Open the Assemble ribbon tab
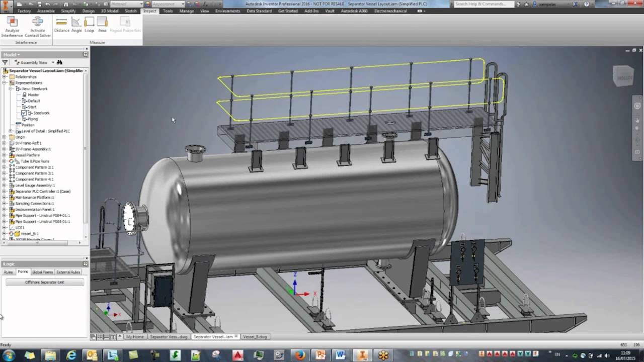 (x=46, y=11)
